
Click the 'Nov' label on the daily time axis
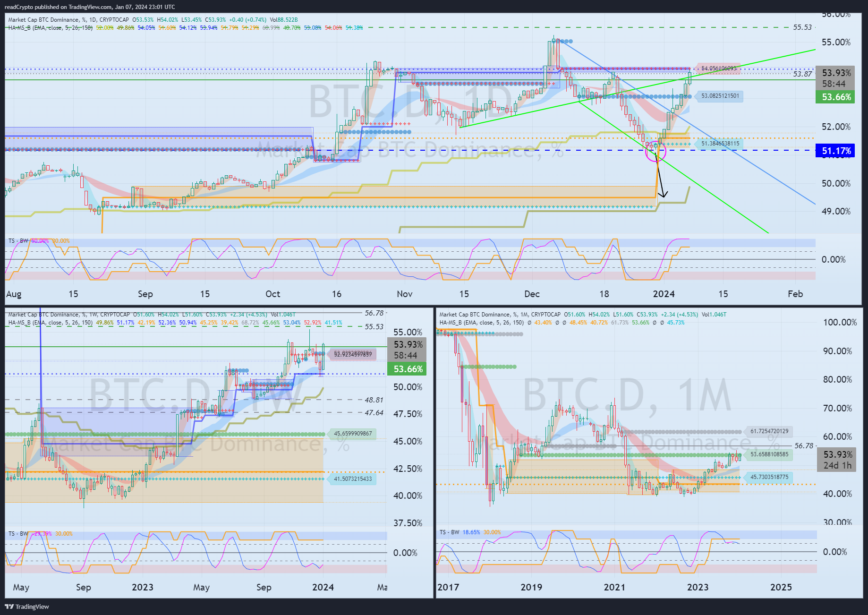[x=404, y=294]
